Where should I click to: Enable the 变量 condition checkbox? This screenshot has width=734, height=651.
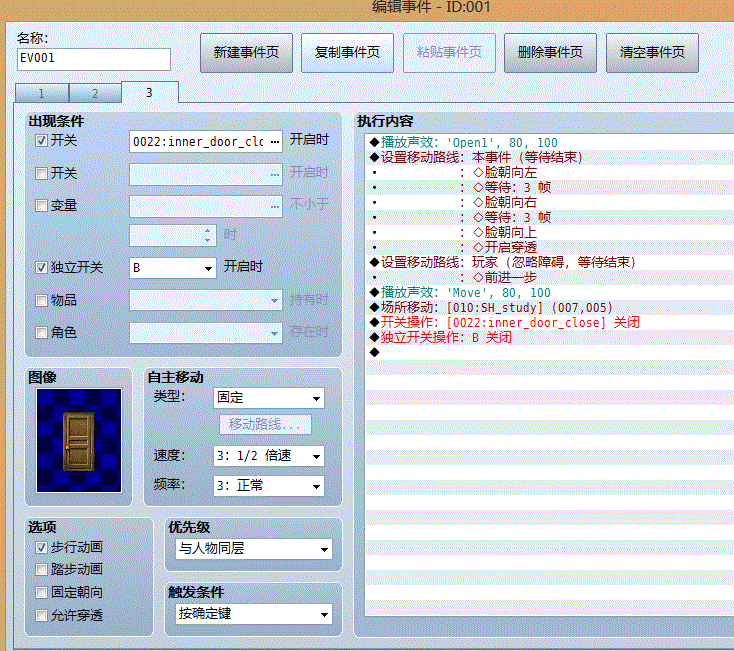pos(41,205)
